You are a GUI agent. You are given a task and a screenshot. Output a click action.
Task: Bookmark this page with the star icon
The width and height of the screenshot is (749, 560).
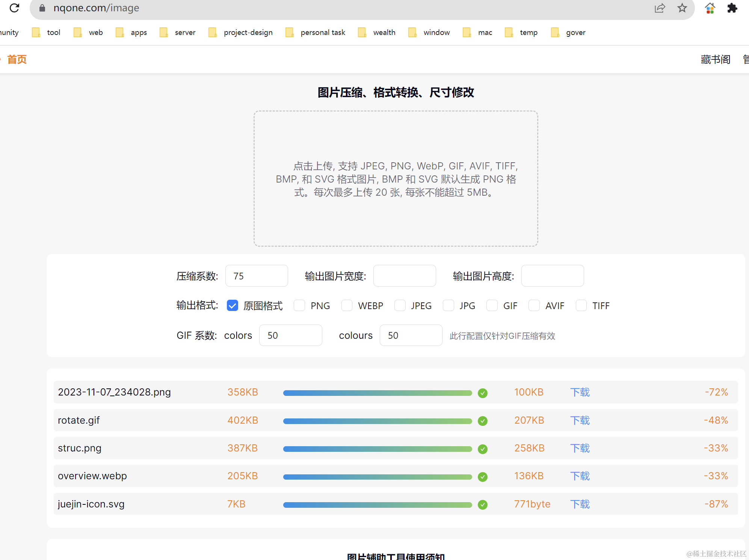(x=682, y=8)
